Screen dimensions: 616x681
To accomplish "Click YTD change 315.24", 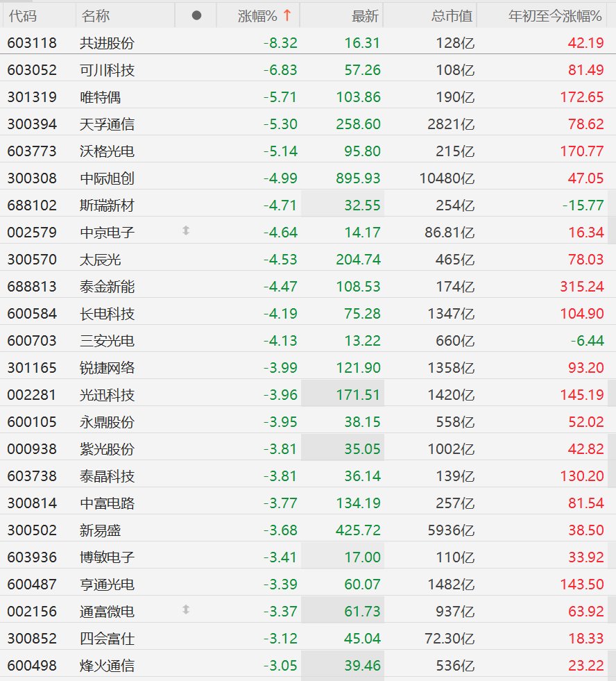I will (582, 286).
